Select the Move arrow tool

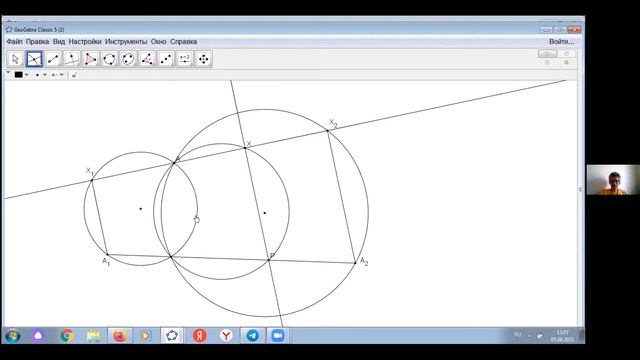15,59
